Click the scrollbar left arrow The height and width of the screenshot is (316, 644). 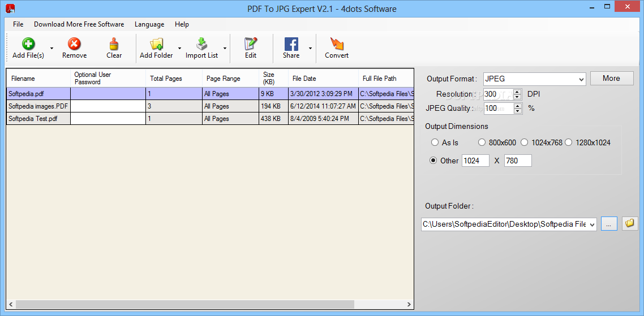[11, 305]
